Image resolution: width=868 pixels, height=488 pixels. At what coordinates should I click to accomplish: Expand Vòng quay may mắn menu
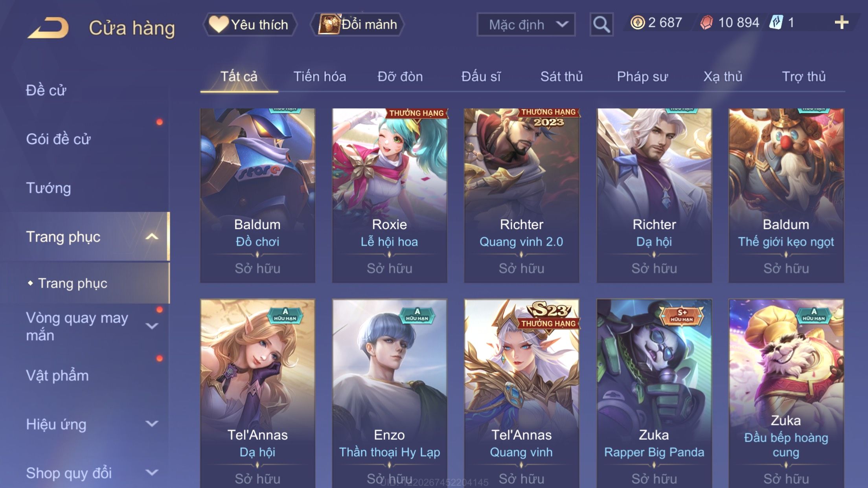click(x=152, y=326)
